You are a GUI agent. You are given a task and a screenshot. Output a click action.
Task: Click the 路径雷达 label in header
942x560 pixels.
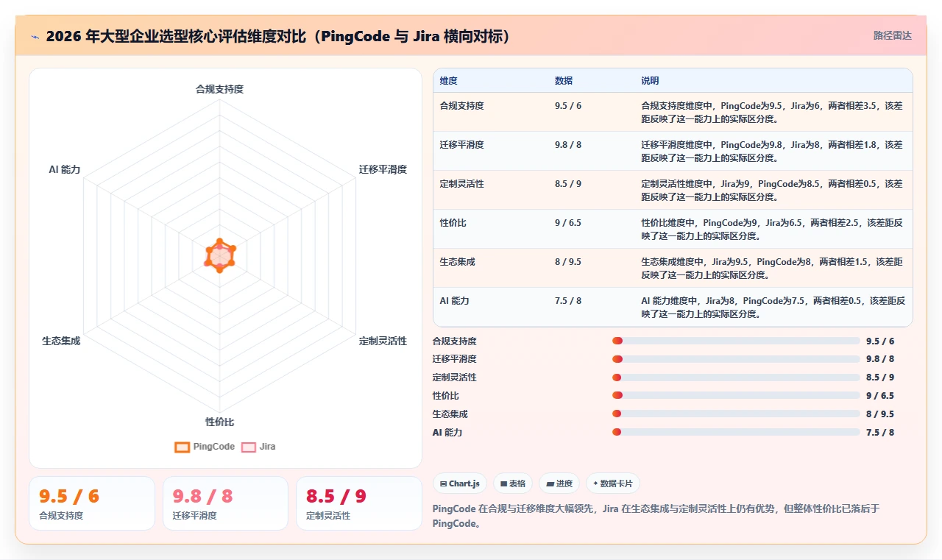892,35
